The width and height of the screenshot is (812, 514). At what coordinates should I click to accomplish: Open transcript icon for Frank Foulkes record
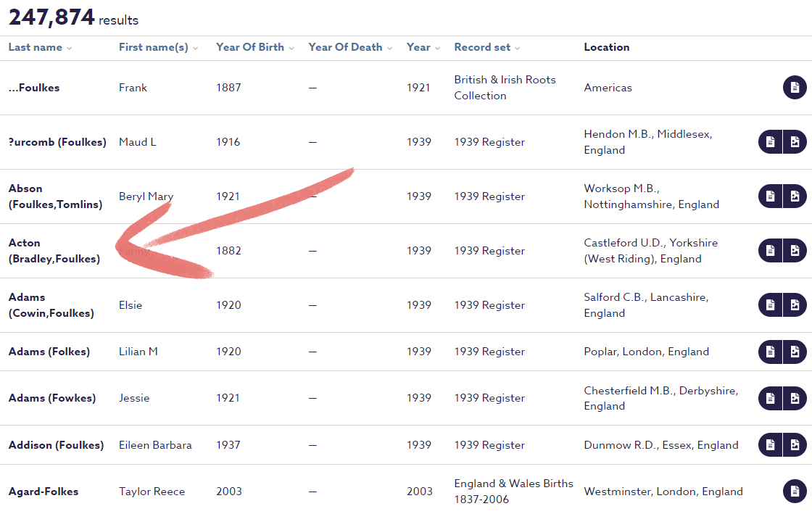coord(795,88)
